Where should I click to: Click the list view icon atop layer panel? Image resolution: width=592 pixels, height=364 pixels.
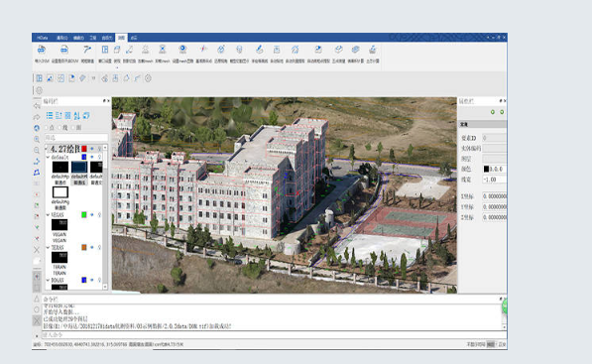click(50, 115)
